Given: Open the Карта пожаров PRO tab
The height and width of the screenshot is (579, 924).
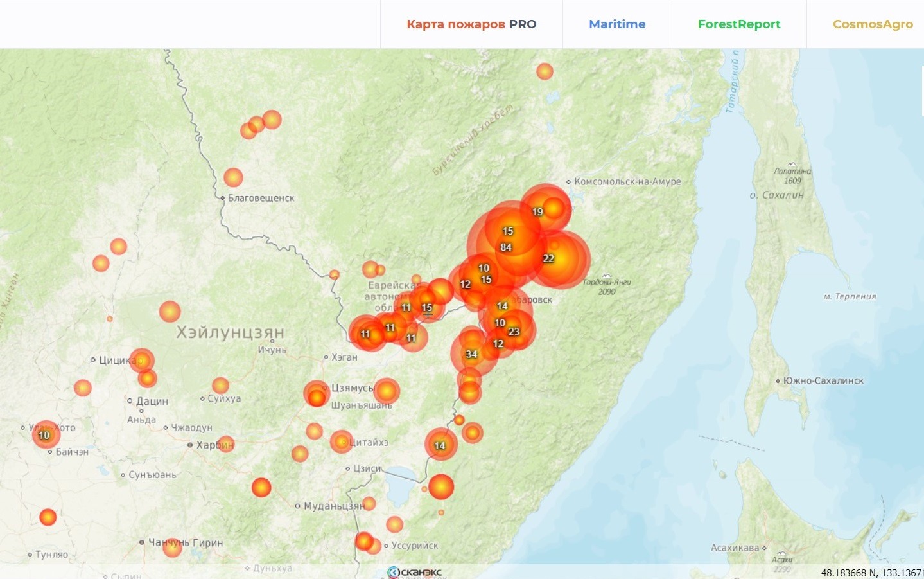Looking at the screenshot, I should 471,24.
